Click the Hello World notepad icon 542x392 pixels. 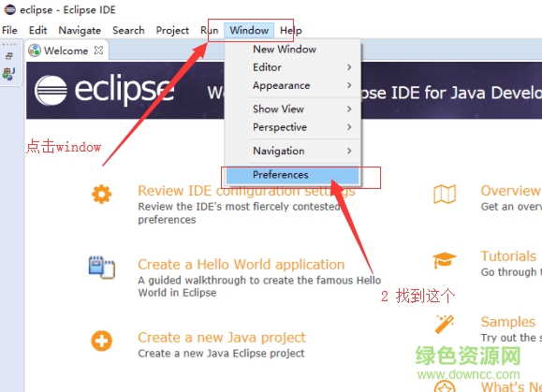pyautogui.click(x=102, y=267)
